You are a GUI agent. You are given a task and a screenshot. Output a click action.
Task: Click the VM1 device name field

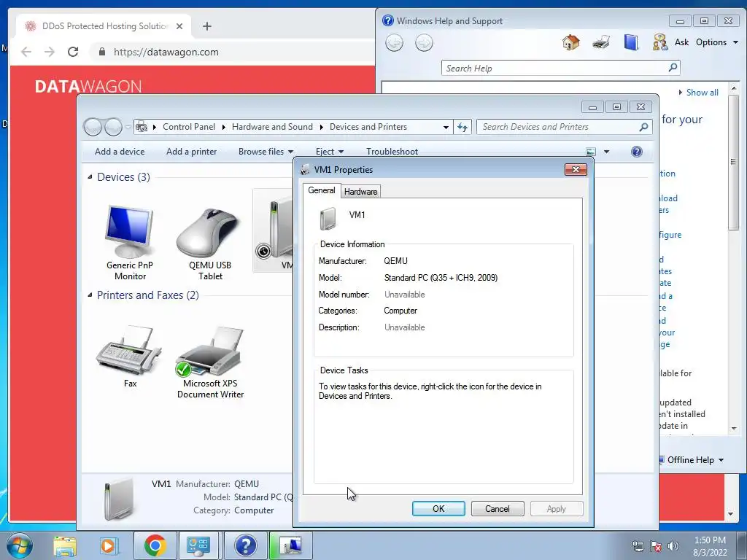click(x=357, y=215)
